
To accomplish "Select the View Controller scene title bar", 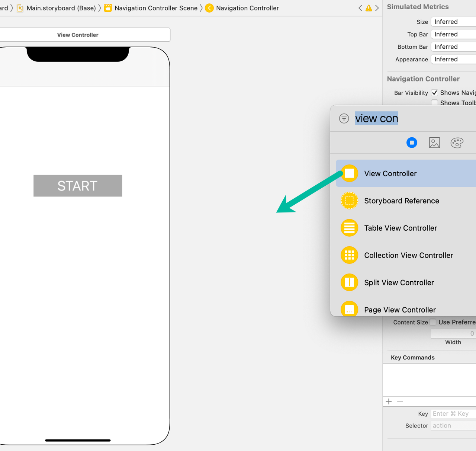I will [85, 35].
